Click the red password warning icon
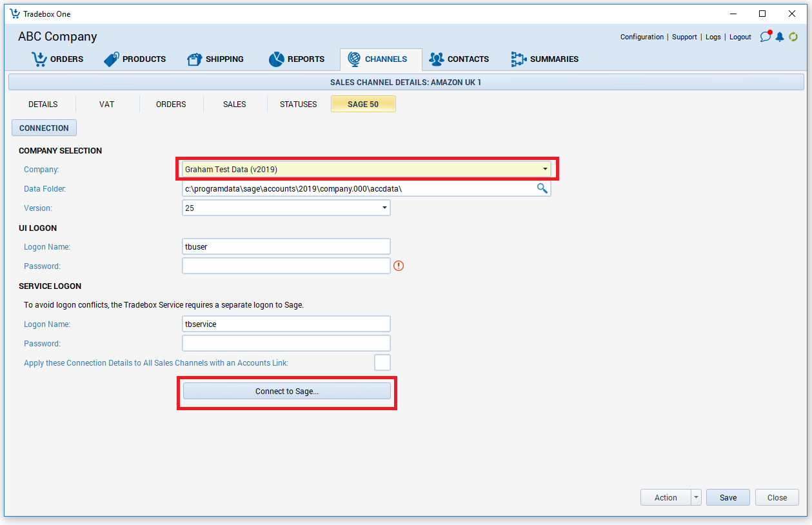Image resolution: width=812 pixels, height=525 pixels. [x=399, y=266]
